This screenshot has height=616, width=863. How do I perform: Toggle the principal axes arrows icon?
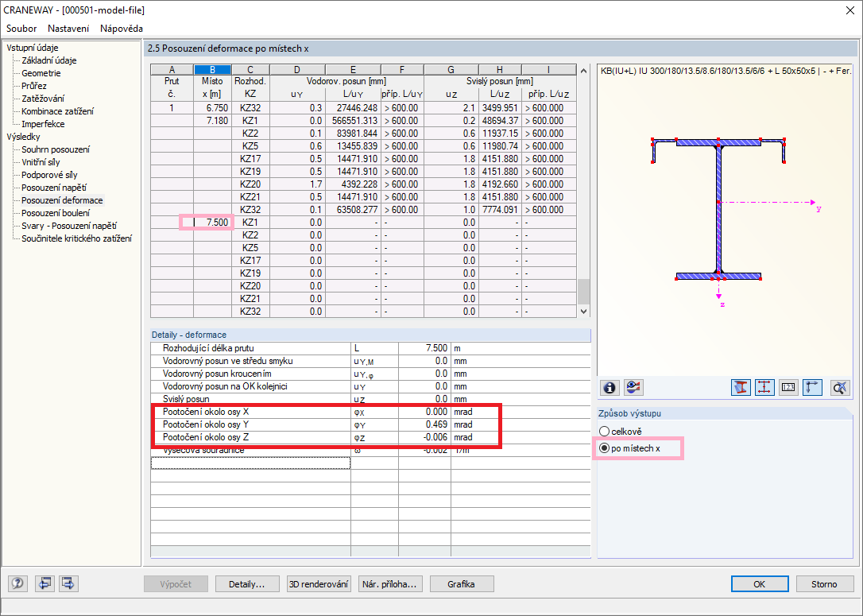point(812,388)
